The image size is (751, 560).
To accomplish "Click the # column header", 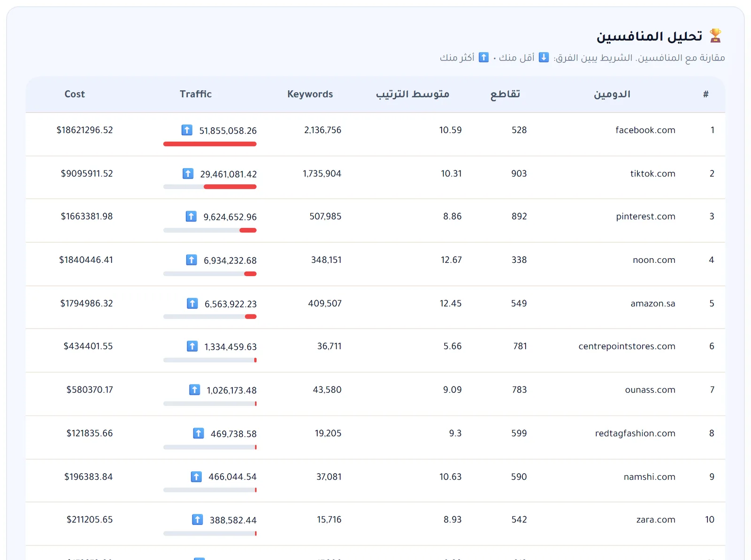I will [705, 94].
